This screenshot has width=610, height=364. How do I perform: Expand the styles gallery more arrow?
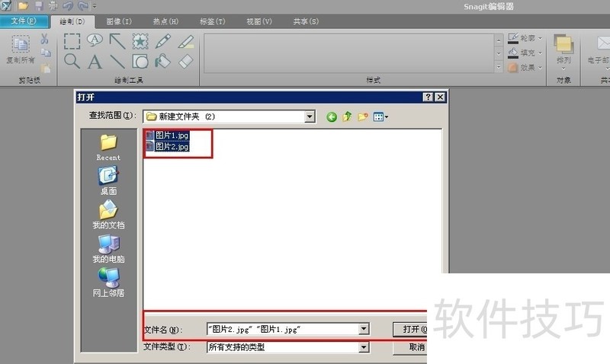[x=499, y=66]
